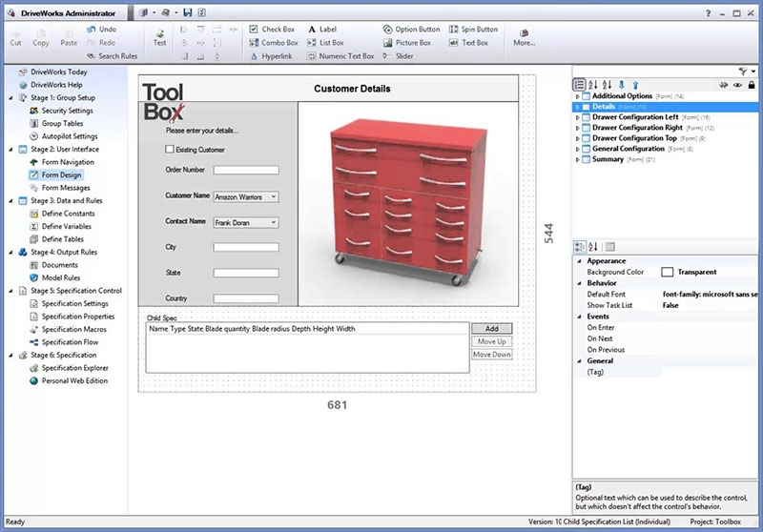The image size is (763, 532).
Task: Open Personal Web Edition in the sidebar
Action: click(74, 380)
